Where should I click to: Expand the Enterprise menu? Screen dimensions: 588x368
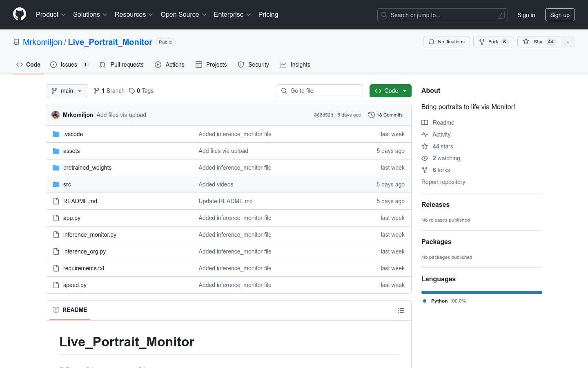[232, 14]
